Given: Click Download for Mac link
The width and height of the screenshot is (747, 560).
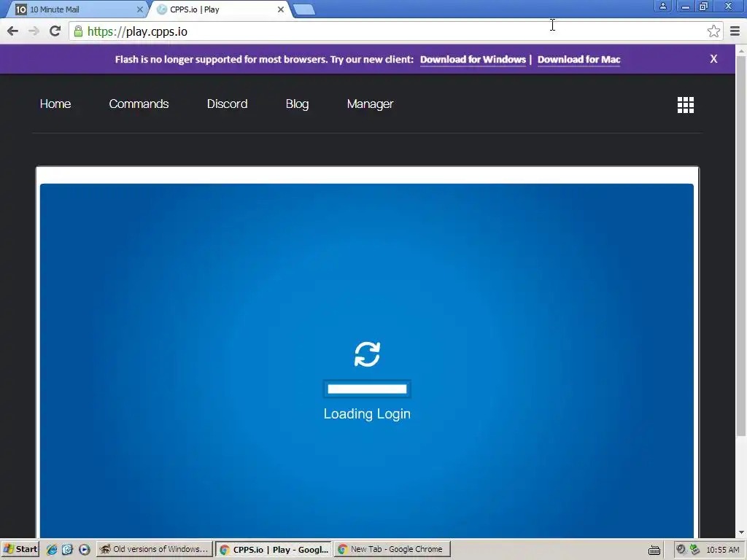Looking at the screenshot, I should coord(578,60).
